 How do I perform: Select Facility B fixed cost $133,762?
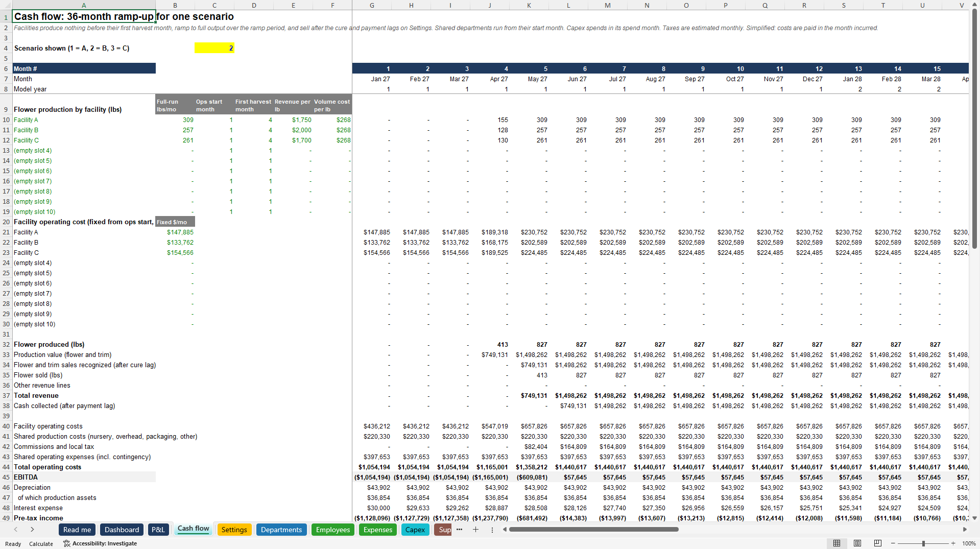tap(175, 242)
